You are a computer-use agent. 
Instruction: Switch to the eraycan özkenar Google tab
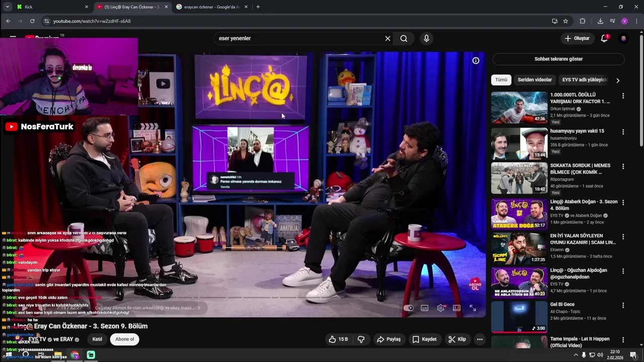point(211,7)
